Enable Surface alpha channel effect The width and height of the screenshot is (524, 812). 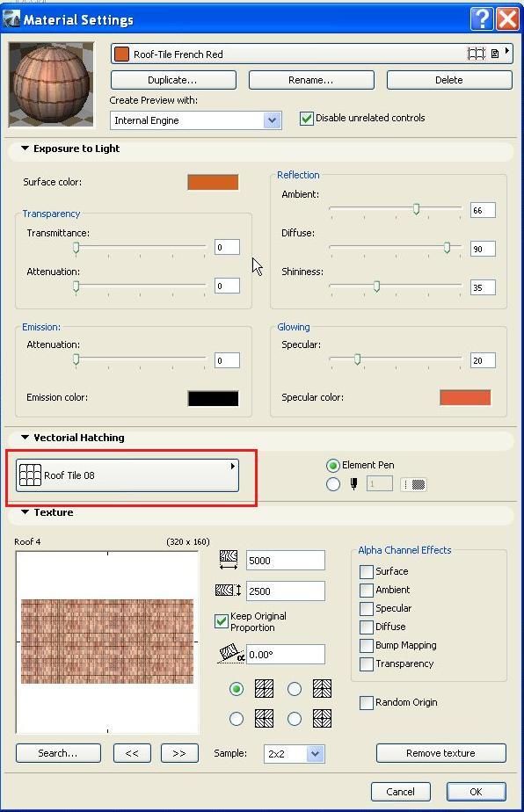[367, 572]
